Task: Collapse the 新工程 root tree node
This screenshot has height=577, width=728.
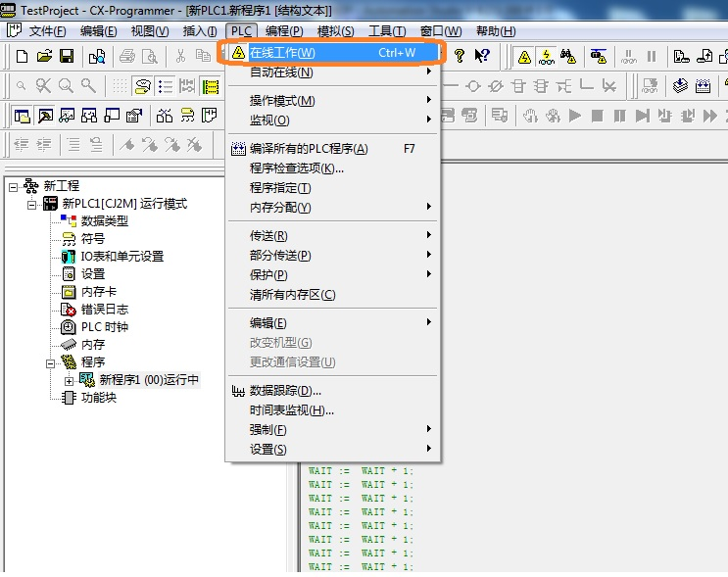Action: tap(13, 187)
